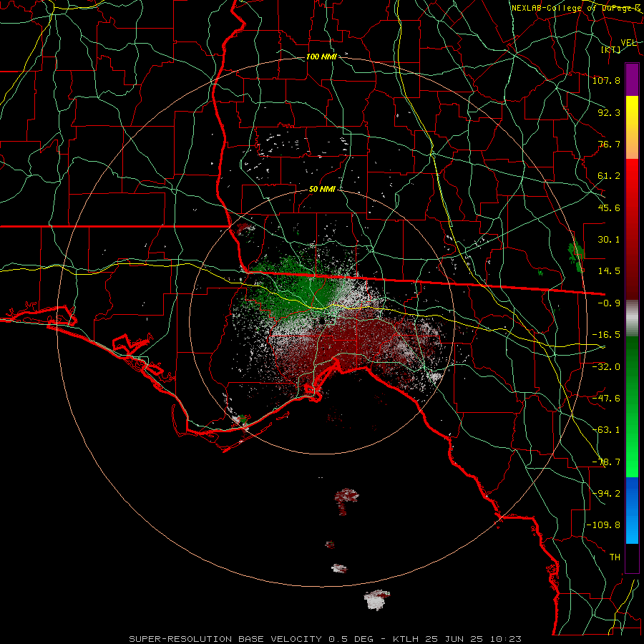Click the 61.2 legend value
The height and width of the screenshot is (644, 644).
[x=609, y=176]
